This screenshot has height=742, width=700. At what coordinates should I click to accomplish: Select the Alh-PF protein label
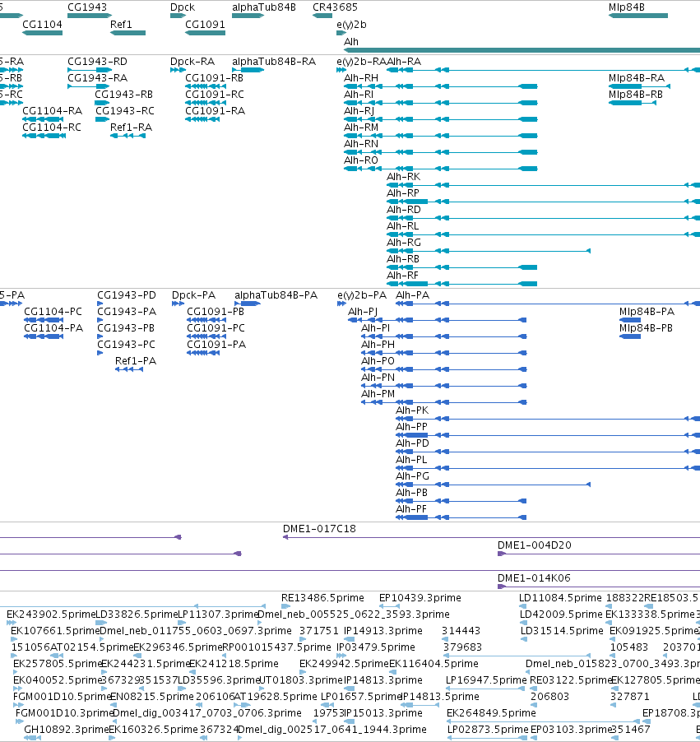point(410,509)
